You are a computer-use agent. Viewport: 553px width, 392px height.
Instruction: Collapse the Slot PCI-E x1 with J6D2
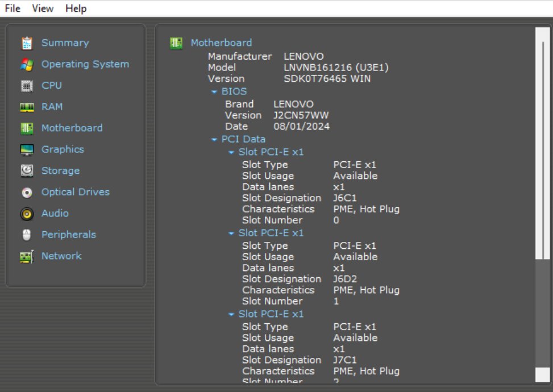click(x=231, y=233)
